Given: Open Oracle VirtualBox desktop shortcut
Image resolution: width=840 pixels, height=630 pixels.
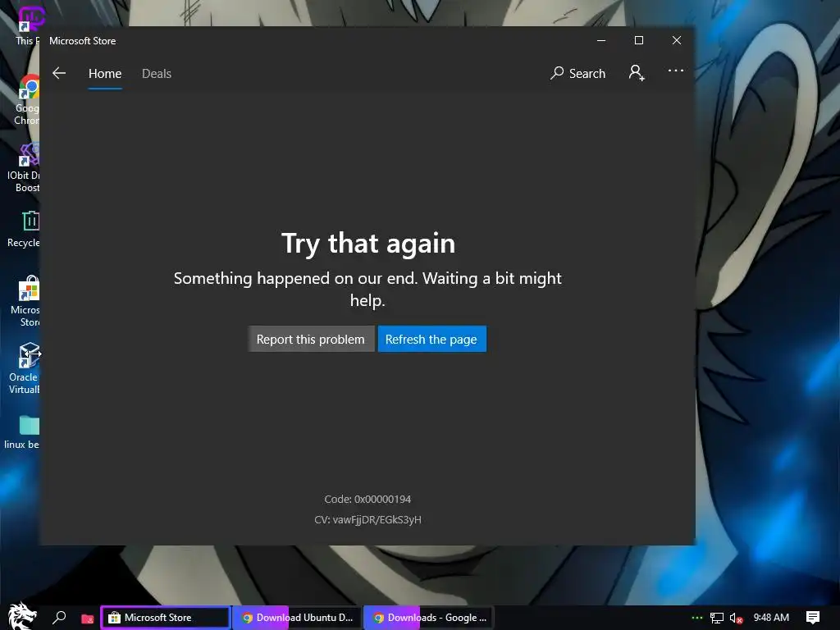Looking at the screenshot, I should click(25, 368).
